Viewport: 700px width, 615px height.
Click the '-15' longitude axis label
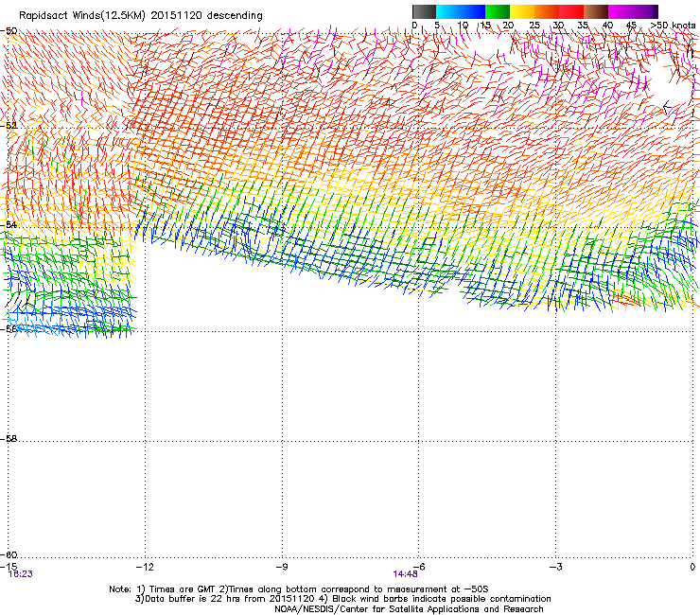[9, 567]
